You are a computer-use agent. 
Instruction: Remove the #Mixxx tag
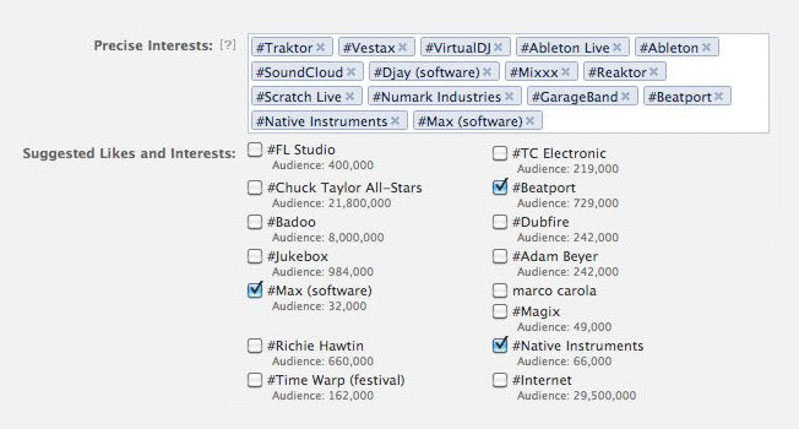566,72
